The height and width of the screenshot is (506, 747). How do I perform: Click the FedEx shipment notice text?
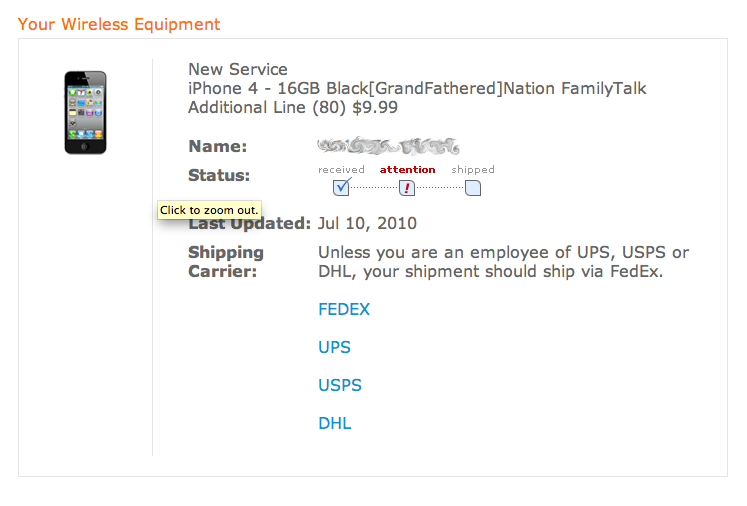pyautogui.click(x=504, y=262)
